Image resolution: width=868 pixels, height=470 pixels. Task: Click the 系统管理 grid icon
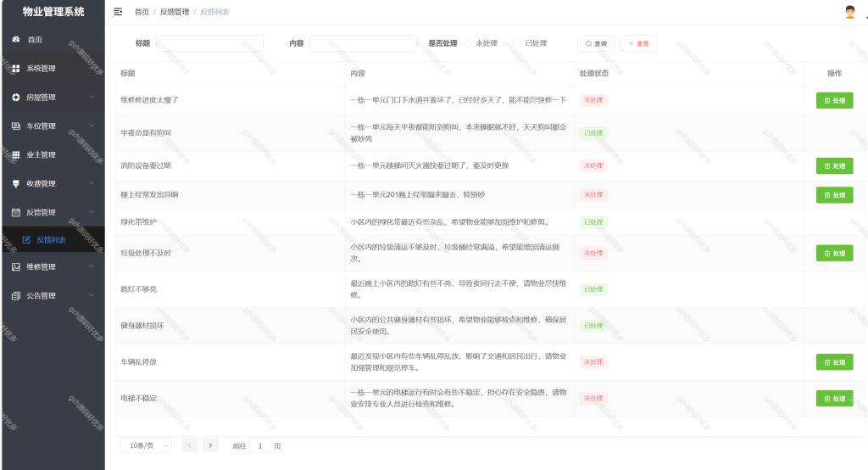coord(16,68)
